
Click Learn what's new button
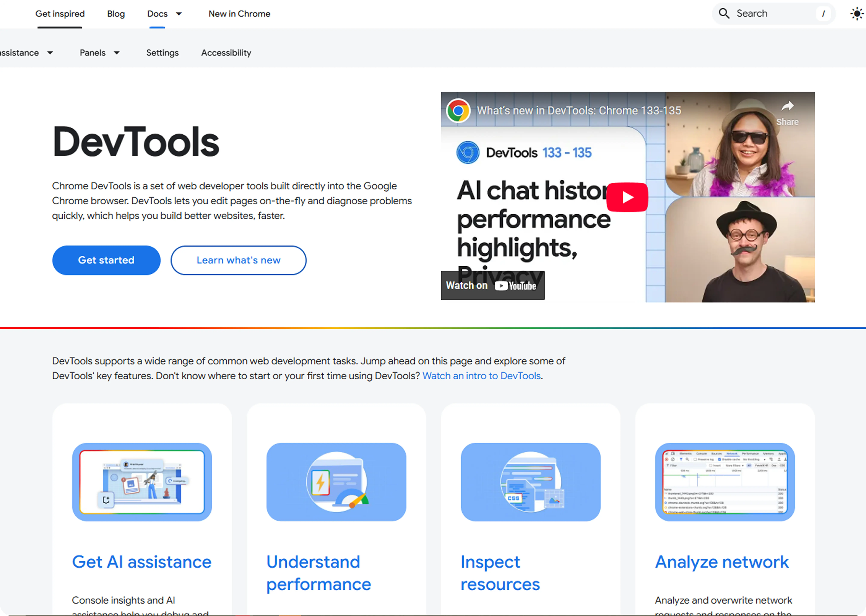click(x=238, y=260)
